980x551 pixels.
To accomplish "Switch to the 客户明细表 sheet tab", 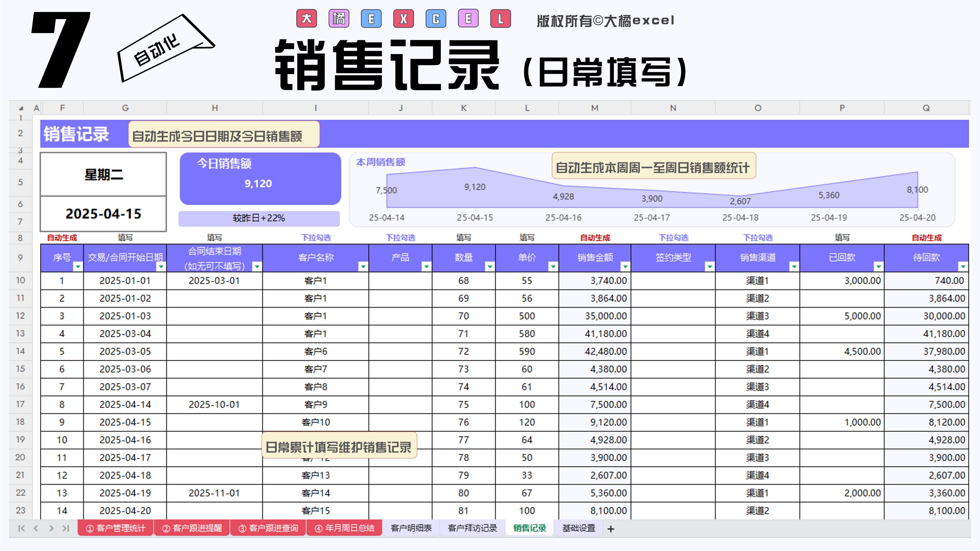I will [411, 528].
